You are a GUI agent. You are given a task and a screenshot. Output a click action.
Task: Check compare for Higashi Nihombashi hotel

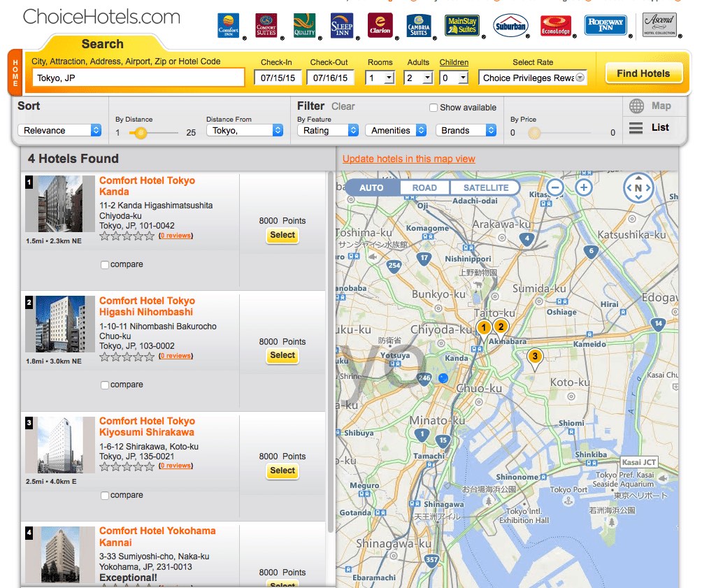click(x=105, y=385)
